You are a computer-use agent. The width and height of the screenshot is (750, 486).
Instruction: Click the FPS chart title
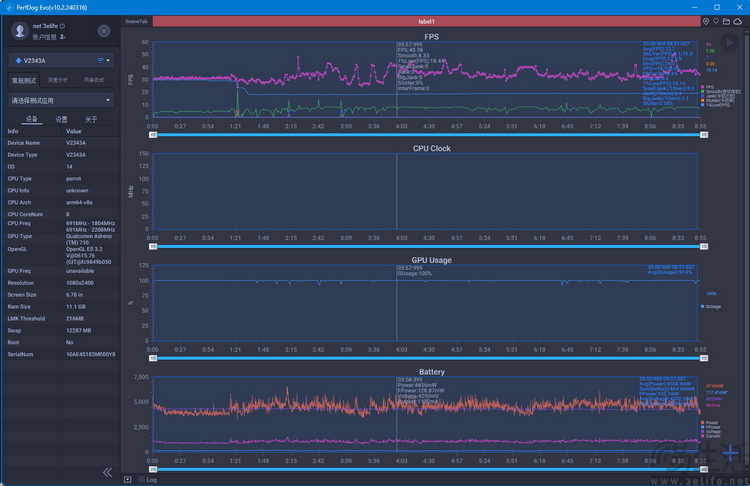pyautogui.click(x=431, y=37)
